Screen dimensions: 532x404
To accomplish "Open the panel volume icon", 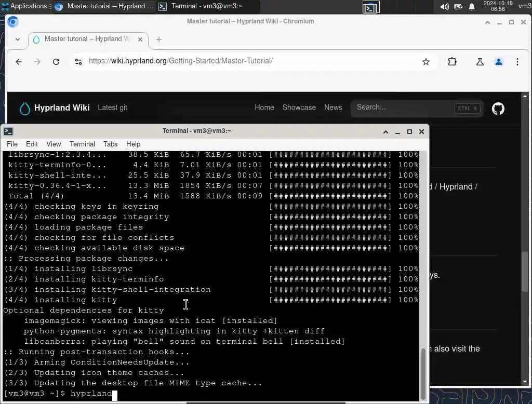I will [445, 7].
